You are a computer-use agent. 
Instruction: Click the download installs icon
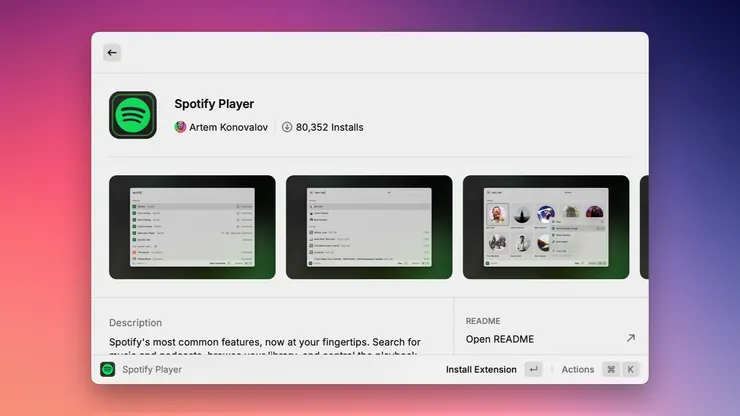click(x=287, y=127)
